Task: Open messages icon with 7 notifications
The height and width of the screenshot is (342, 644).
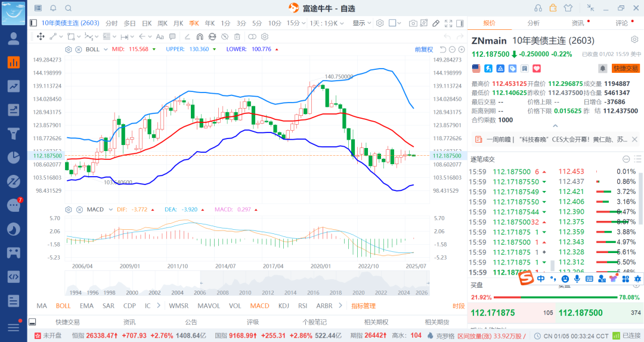Action: (x=13, y=205)
